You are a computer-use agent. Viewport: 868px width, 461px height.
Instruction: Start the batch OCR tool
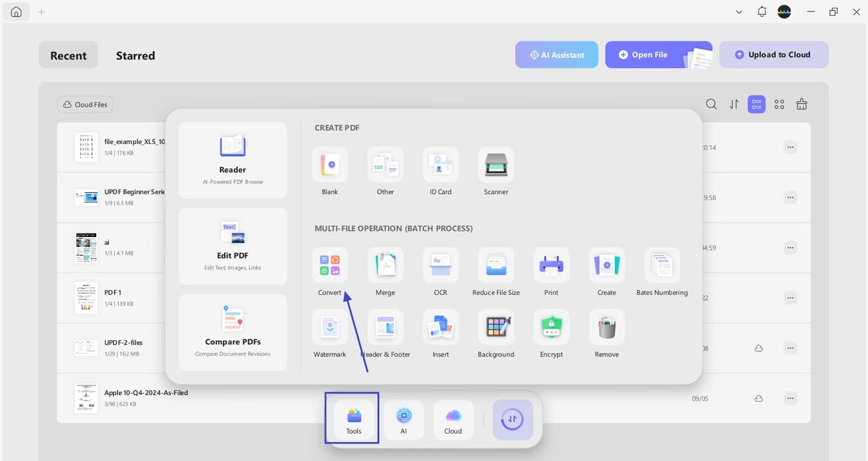pyautogui.click(x=441, y=265)
